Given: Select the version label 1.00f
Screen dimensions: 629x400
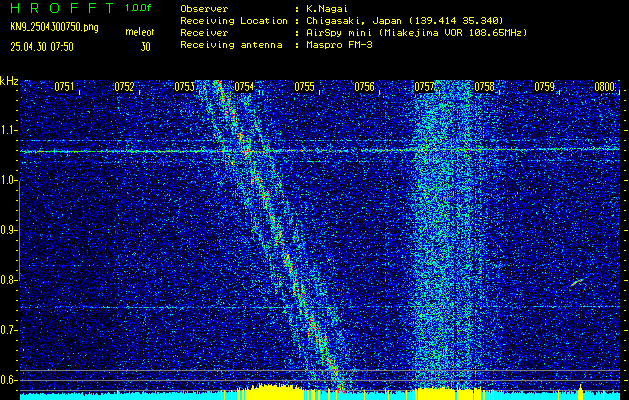Looking at the screenshot, I should click(138, 8).
